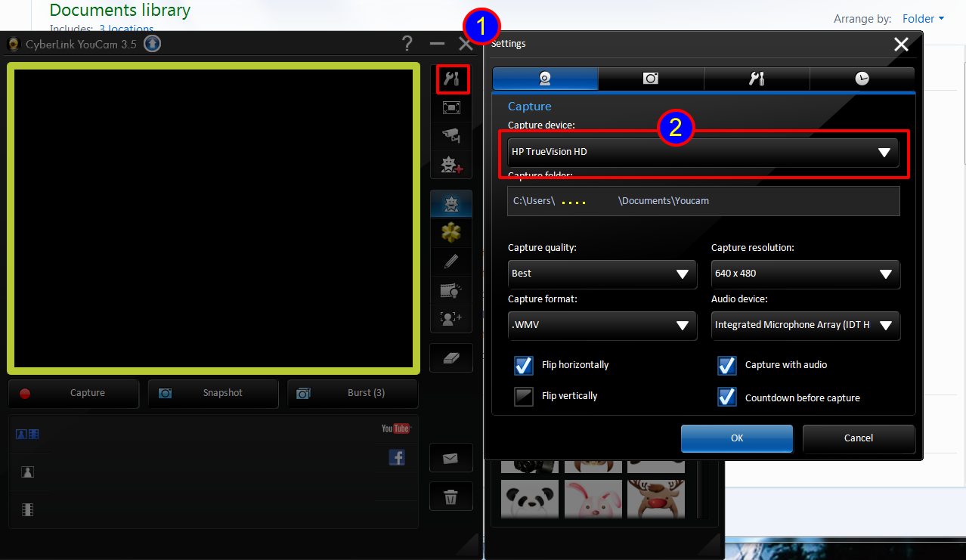
Task: Uncheck Flip horizontally checkbox
Action: pyautogui.click(x=524, y=365)
